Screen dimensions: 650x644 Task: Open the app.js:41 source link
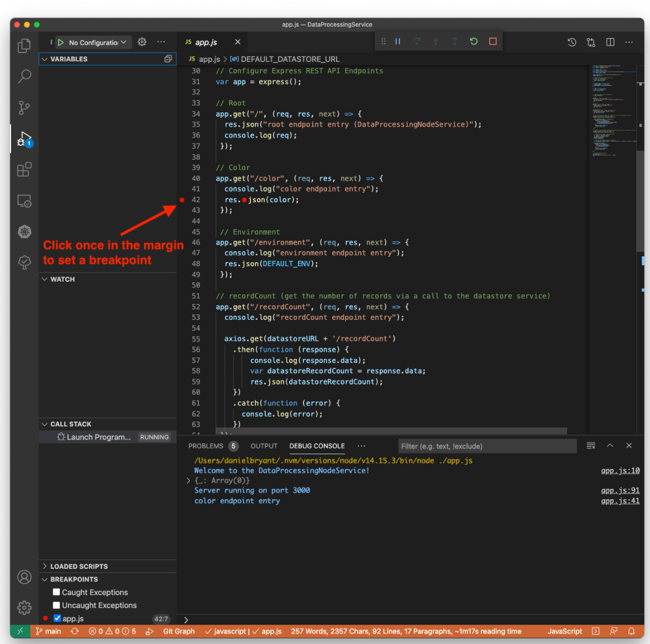coord(620,501)
